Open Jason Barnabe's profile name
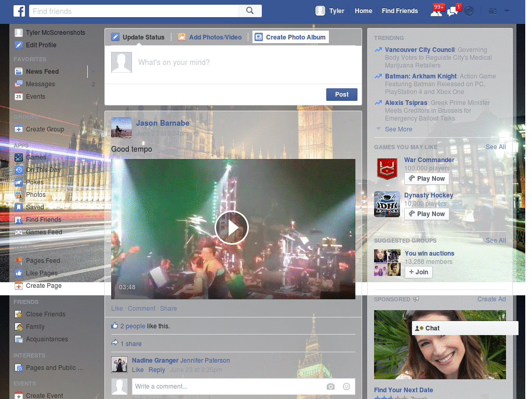The width and height of the screenshot is (532, 399). pos(163,123)
